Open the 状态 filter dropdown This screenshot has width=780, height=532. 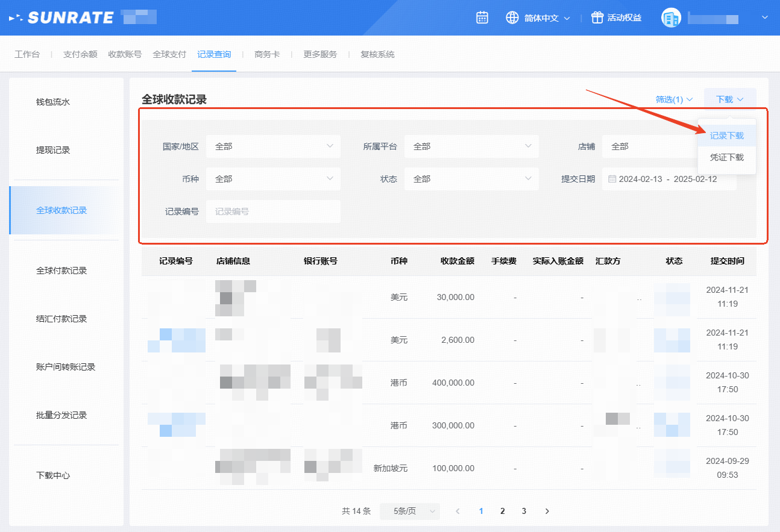tap(471, 179)
